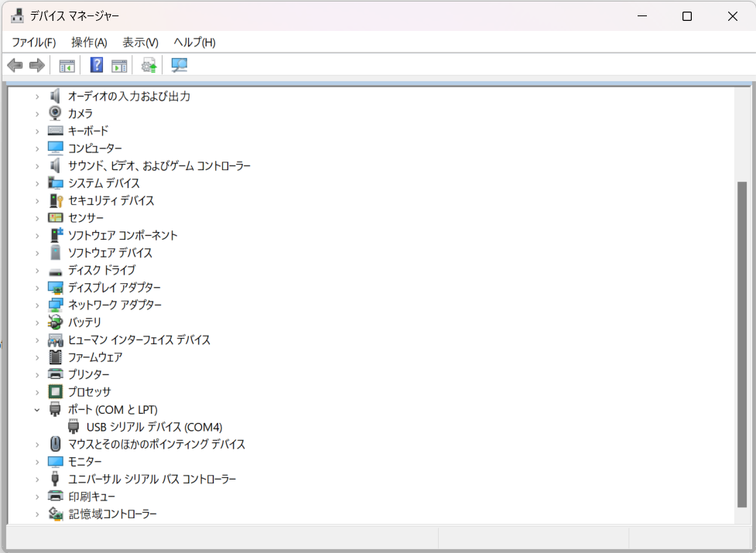756x553 pixels.
Task: Click the CPU icon beside プロセッサ
Action: point(56,391)
